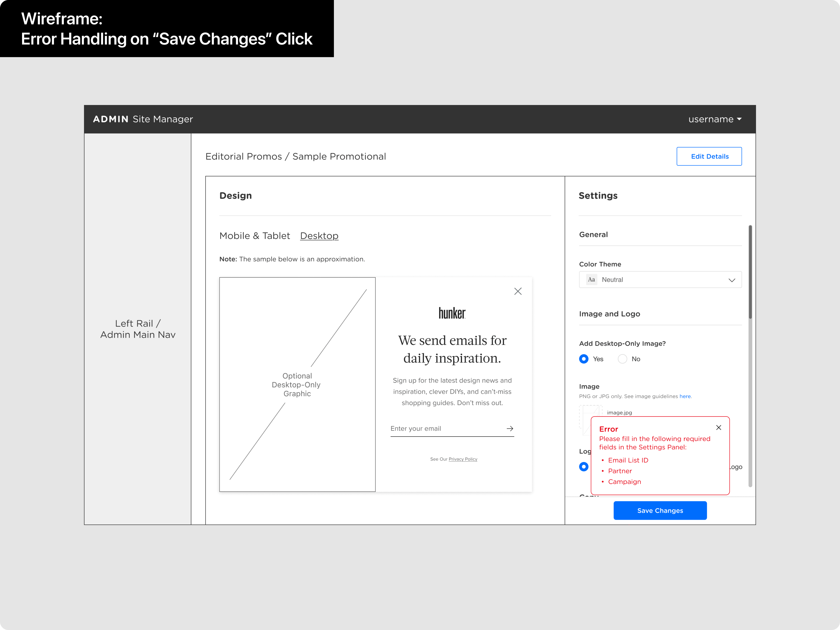This screenshot has width=840, height=630.
Task: Click the email submit arrow icon
Action: (510, 428)
